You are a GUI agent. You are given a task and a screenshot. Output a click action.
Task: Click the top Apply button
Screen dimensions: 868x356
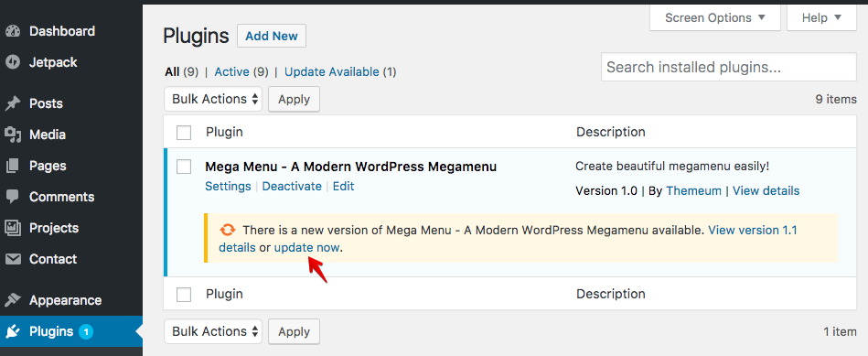coord(294,99)
